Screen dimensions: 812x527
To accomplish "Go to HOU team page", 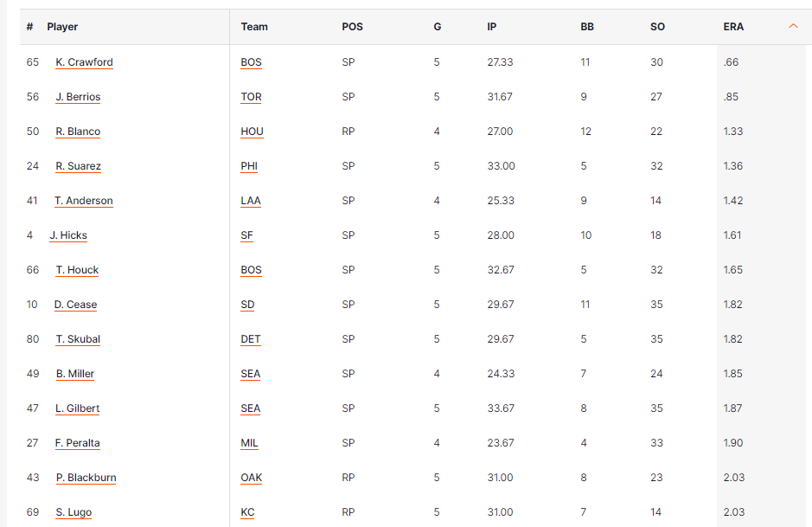I will pos(252,132).
